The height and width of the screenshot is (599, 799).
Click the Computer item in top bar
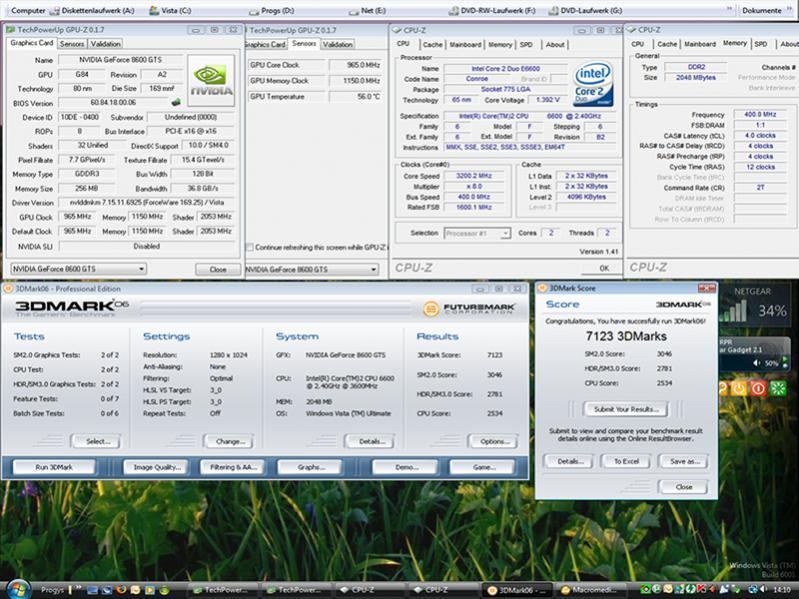coord(28,10)
